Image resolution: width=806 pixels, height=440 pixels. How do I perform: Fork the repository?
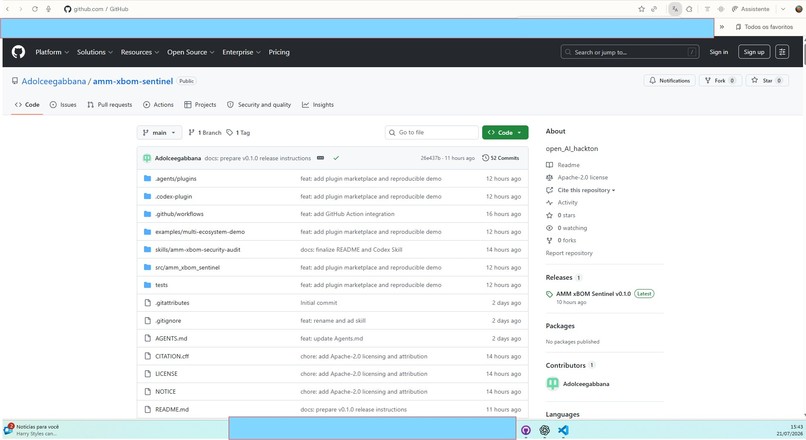coord(720,81)
